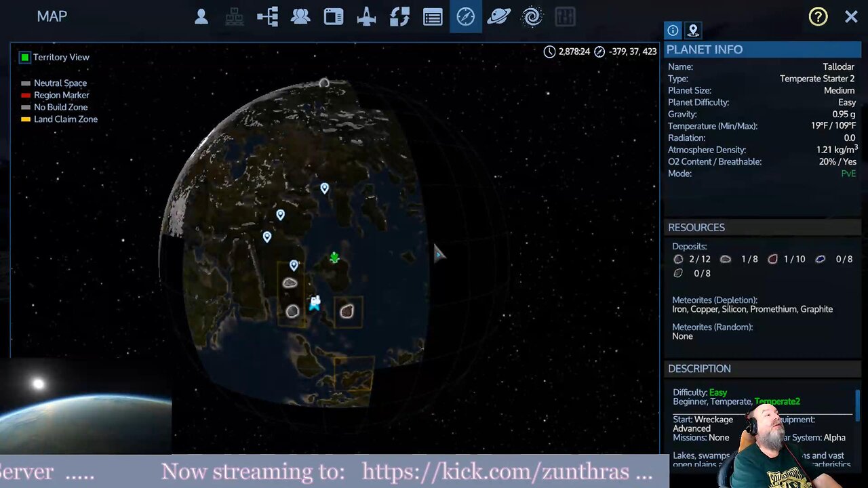Click the game time clock icon
The height and width of the screenshot is (488, 868).
[549, 52]
